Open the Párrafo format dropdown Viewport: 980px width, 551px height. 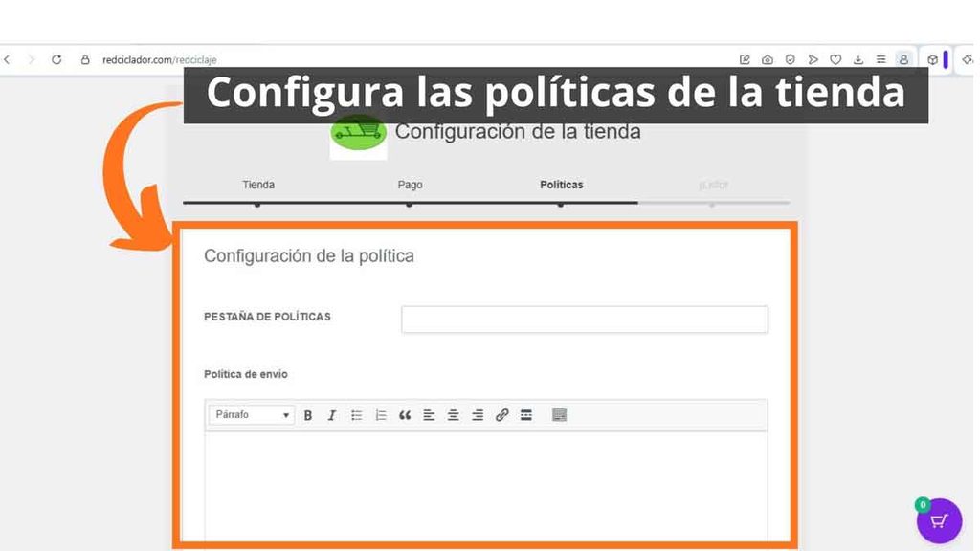click(252, 415)
